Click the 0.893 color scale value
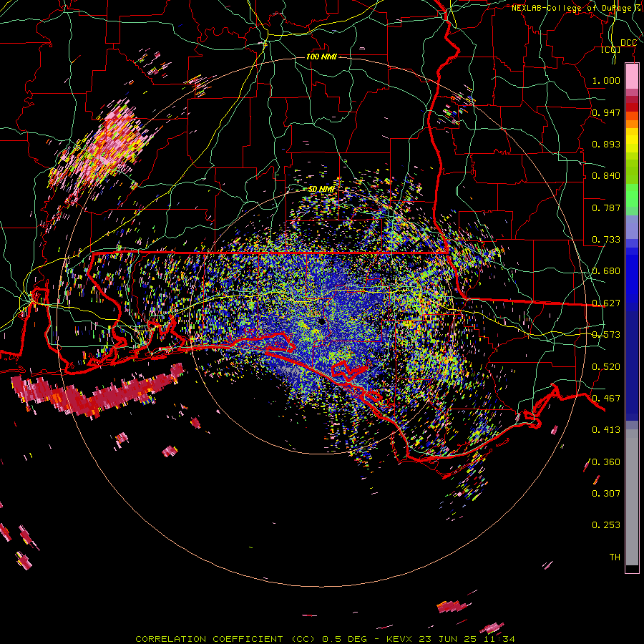This screenshot has height=644, width=644. [606, 144]
